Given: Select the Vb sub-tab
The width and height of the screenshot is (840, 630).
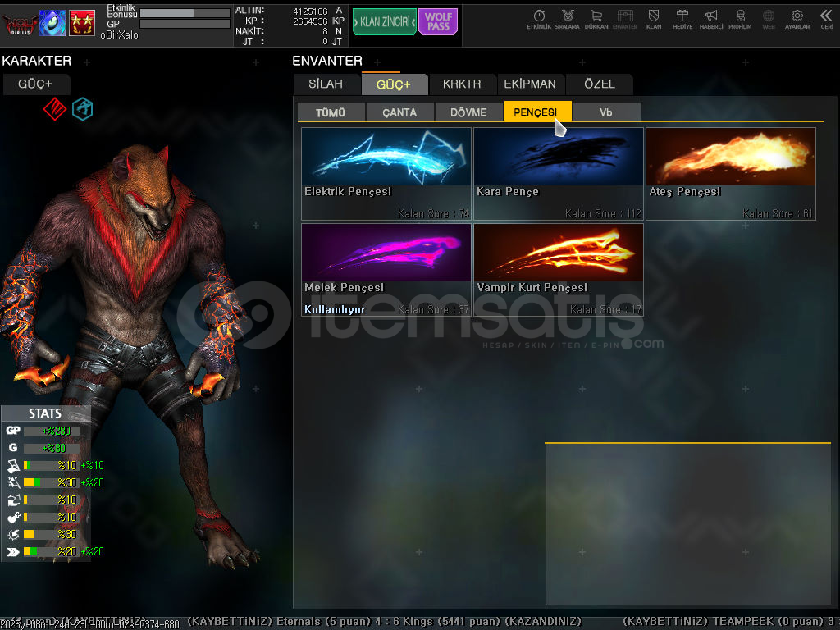Looking at the screenshot, I should (606, 112).
